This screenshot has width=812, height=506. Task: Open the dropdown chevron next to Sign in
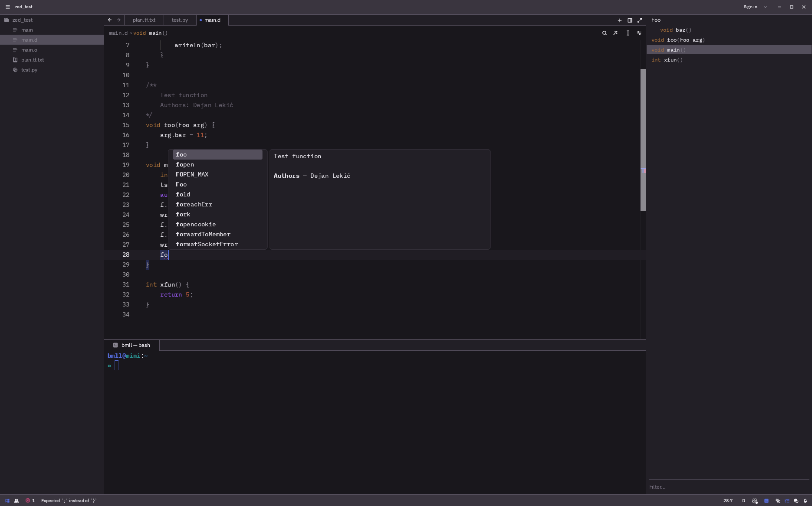point(765,7)
